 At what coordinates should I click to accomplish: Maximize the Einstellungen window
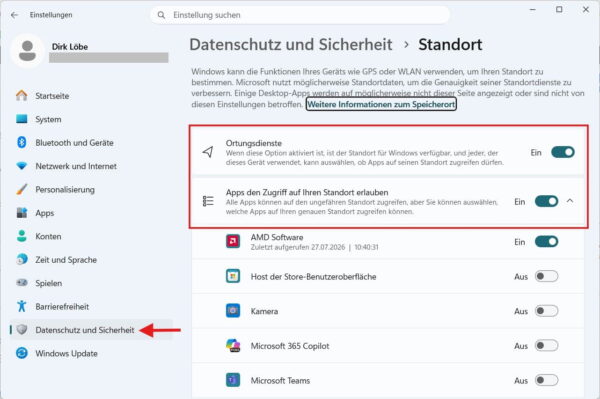pyautogui.click(x=559, y=10)
